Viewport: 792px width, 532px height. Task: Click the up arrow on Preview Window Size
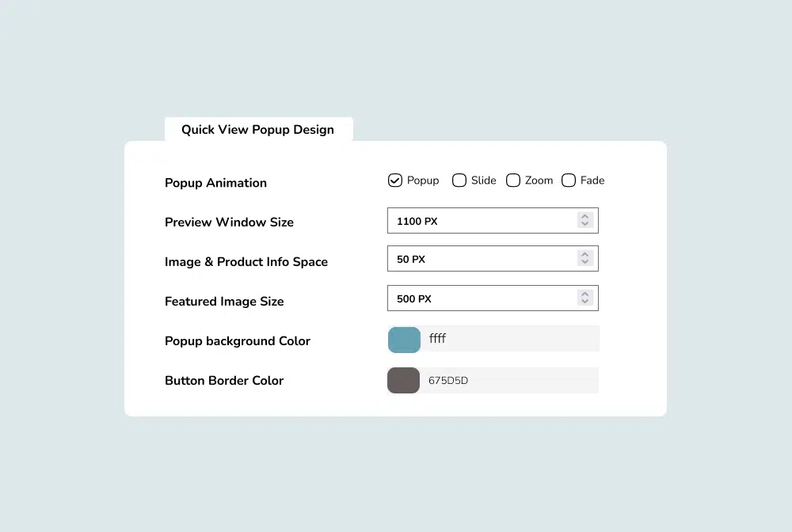[584, 216]
